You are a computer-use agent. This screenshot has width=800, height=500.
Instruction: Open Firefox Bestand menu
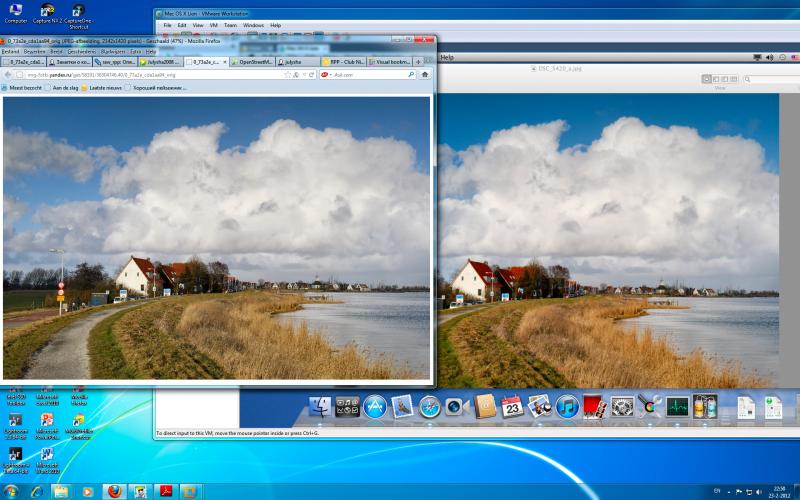click(10, 52)
